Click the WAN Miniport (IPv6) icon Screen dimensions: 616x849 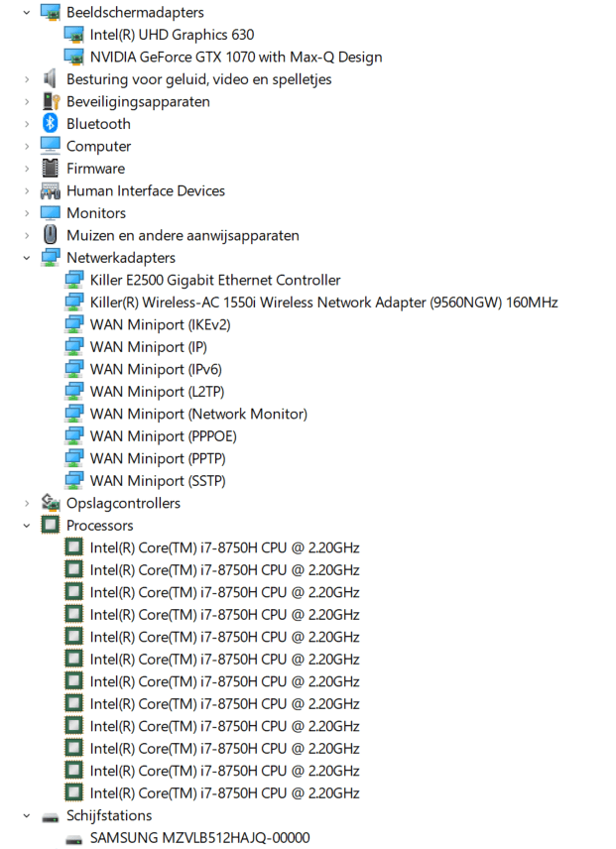(73, 369)
